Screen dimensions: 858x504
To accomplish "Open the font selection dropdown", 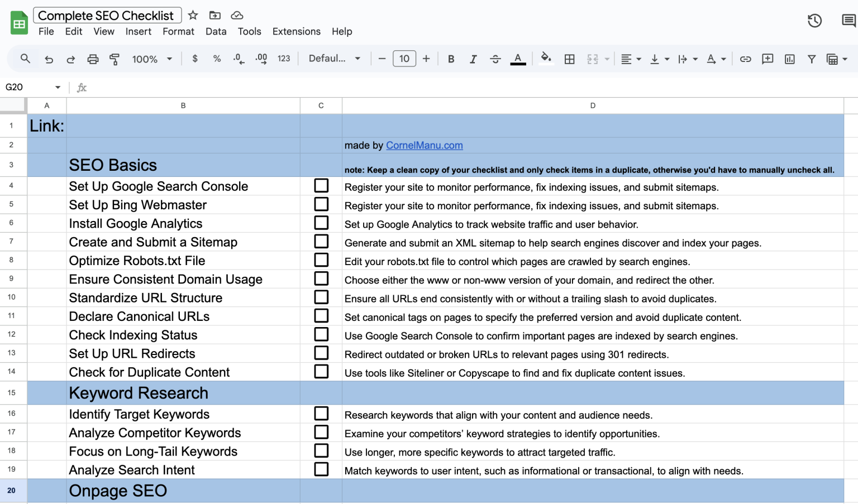I will click(333, 59).
